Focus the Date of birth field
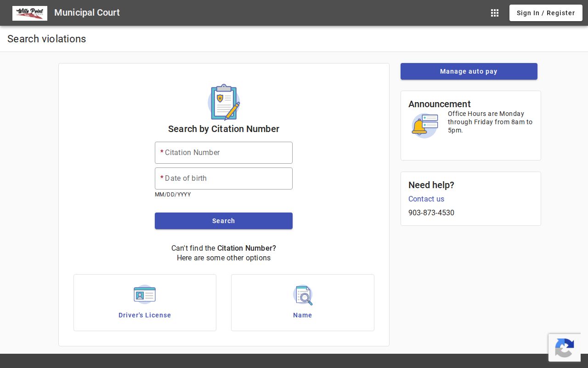588x368 pixels. (224, 178)
